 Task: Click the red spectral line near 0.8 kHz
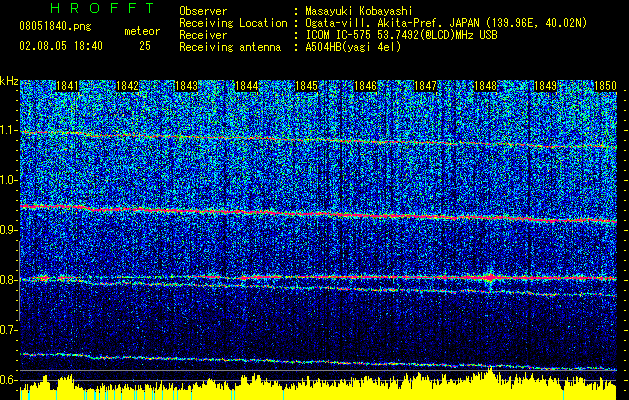click(x=300, y=277)
